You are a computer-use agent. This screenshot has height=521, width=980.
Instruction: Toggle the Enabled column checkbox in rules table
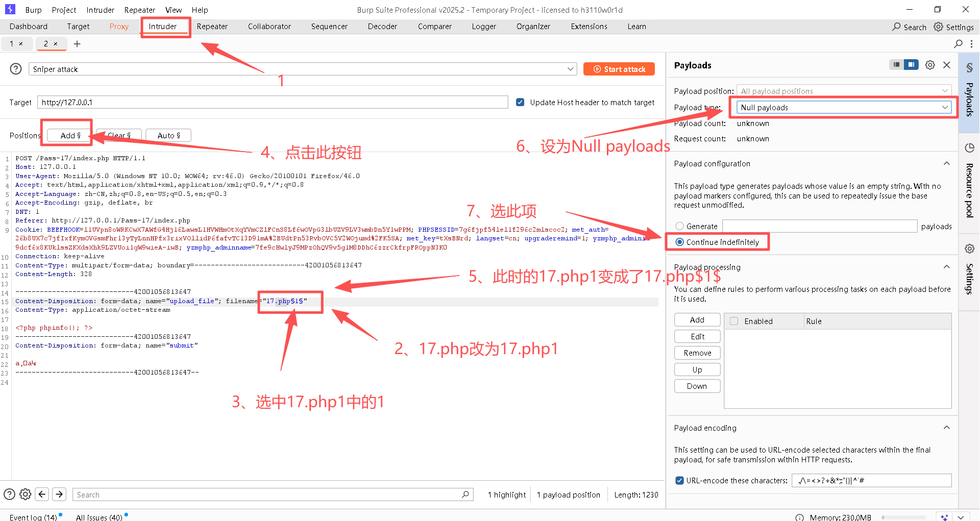coord(734,321)
